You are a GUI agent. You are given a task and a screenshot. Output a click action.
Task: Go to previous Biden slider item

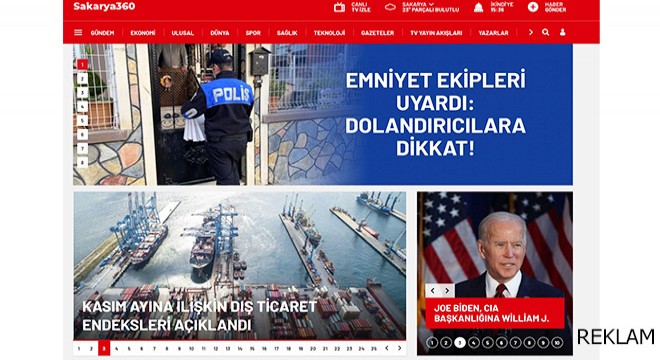click(x=433, y=291)
